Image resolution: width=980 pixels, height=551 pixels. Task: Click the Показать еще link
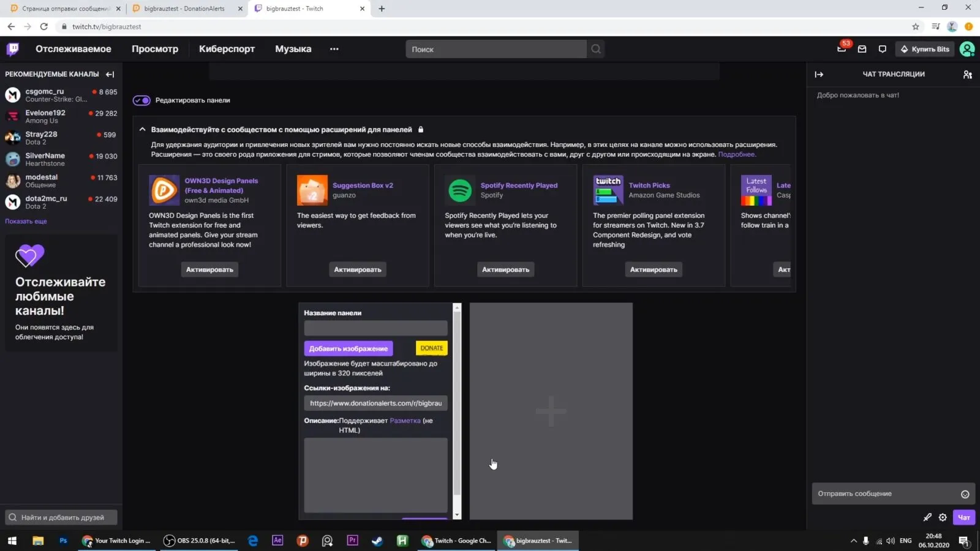coord(26,221)
